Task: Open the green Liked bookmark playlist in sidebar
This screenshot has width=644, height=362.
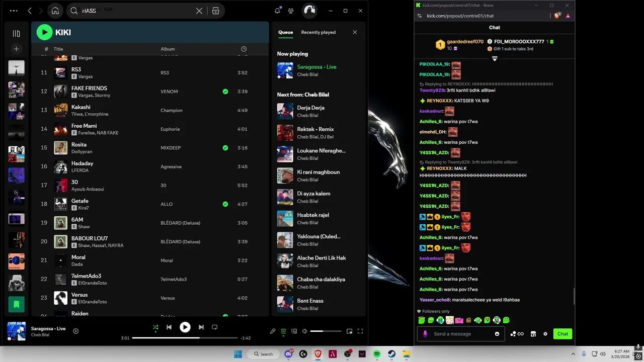Action: point(16,304)
